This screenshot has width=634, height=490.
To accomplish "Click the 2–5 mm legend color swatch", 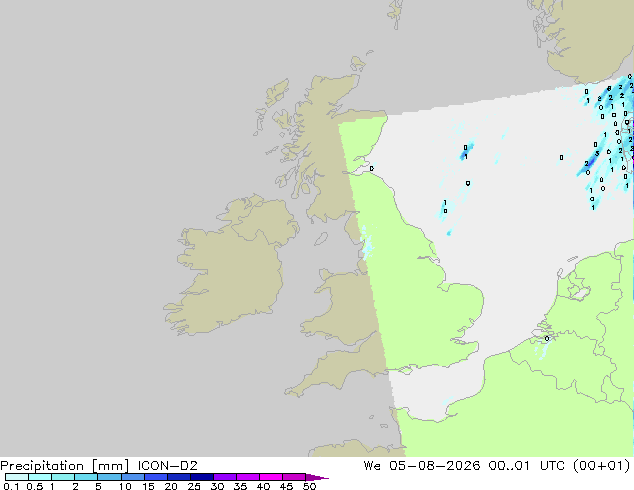I will [86, 477].
